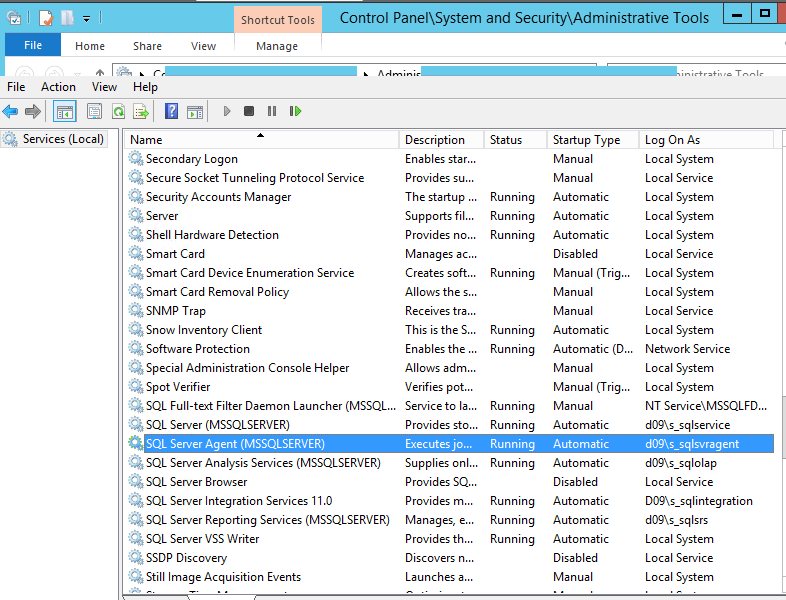This screenshot has width=786, height=600.
Task: Sort by Status column header
Action: click(x=515, y=140)
